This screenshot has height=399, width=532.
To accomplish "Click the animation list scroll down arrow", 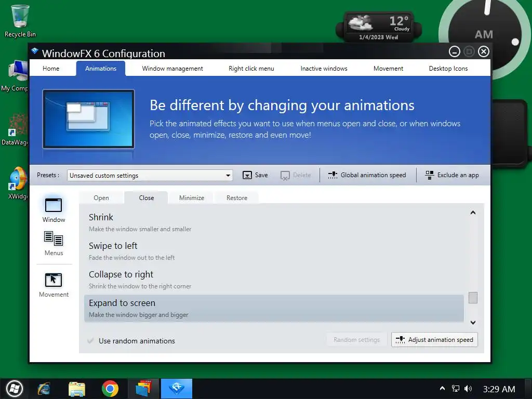I will pos(473,322).
